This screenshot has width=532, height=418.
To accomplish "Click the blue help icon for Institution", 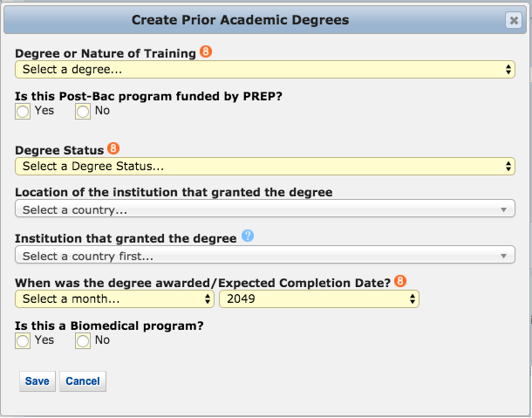I will point(247,236).
